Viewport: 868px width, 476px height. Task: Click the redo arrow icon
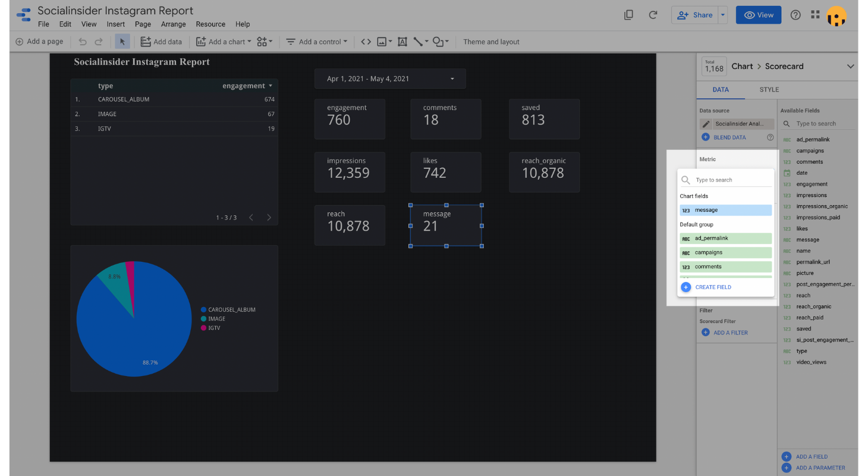coord(99,42)
